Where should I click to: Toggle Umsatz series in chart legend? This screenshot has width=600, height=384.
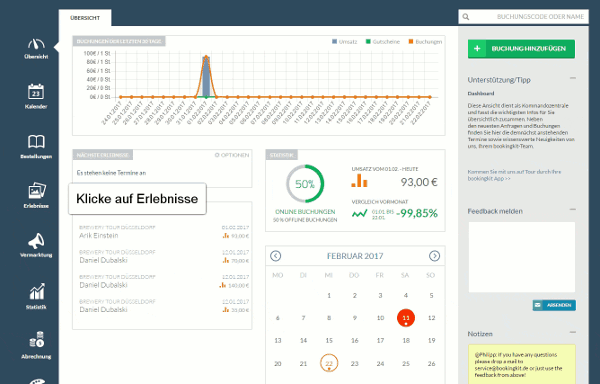click(344, 42)
